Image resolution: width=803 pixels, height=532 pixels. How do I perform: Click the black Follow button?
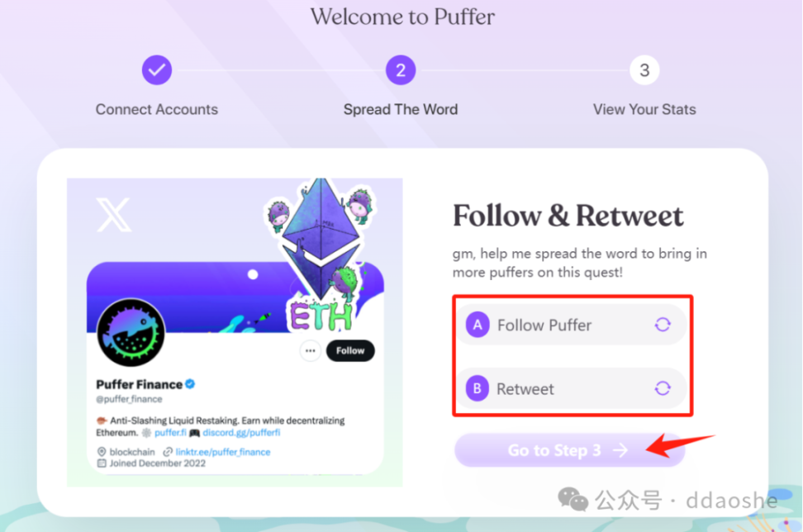pyautogui.click(x=350, y=351)
